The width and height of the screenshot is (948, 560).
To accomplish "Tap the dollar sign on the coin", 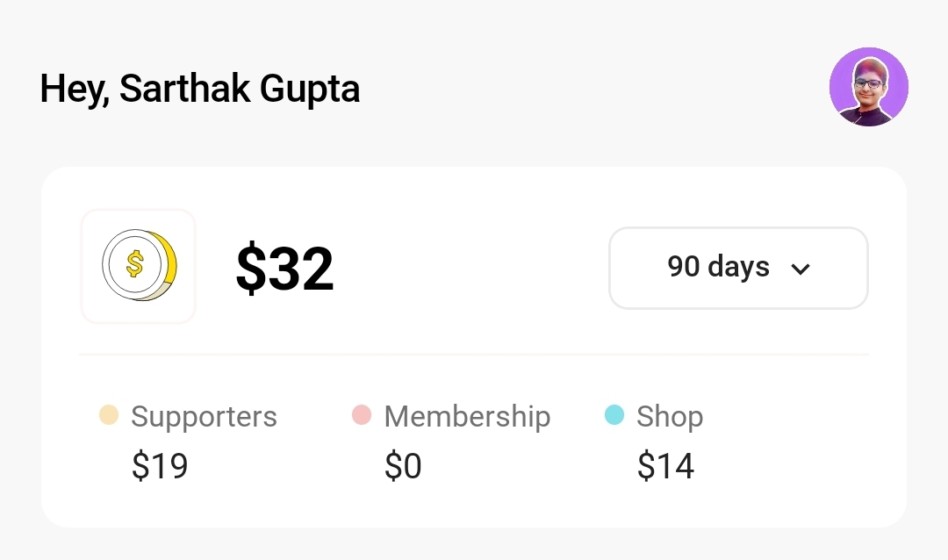I will point(134,263).
